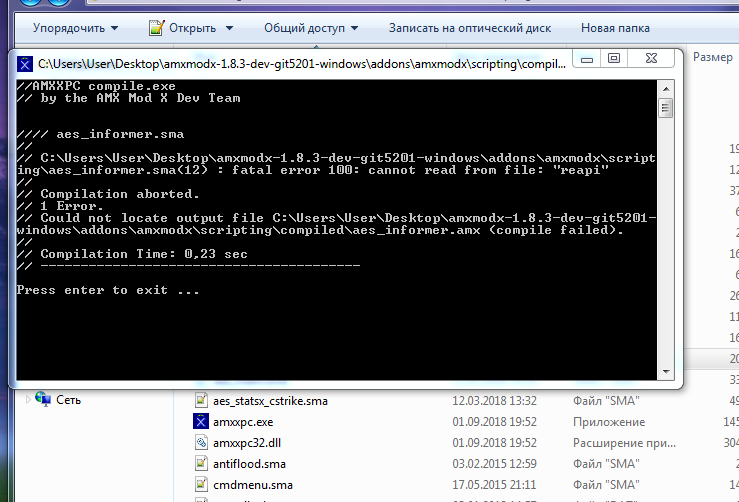Click the console scrollbar thumb
Viewport: 739px width, 502px height.
(x=665, y=108)
